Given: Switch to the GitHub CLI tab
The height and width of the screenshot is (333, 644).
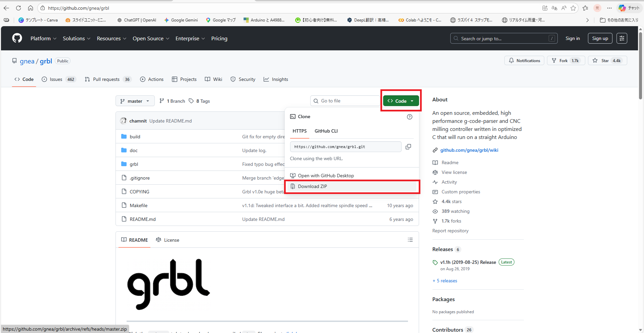Looking at the screenshot, I should tap(326, 131).
